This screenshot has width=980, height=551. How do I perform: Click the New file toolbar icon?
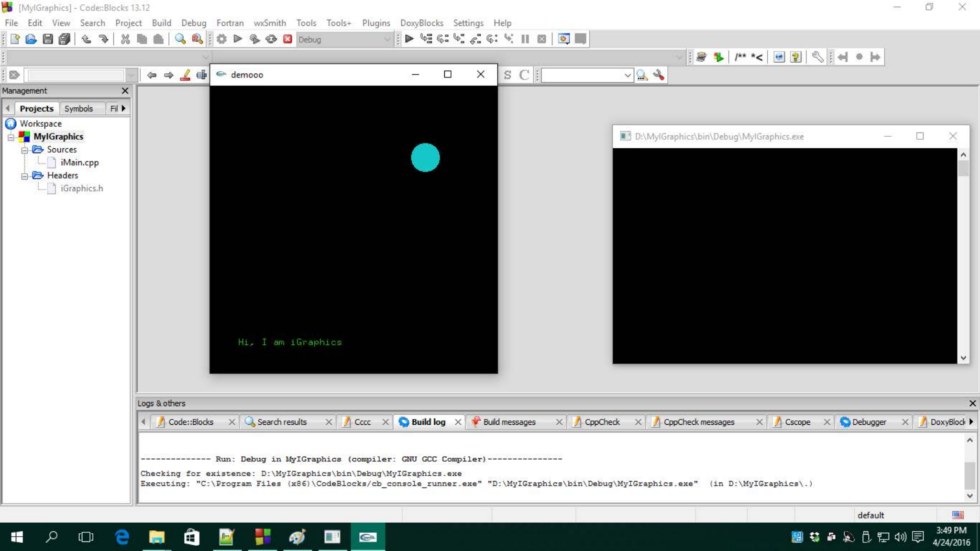pos(15,39)
